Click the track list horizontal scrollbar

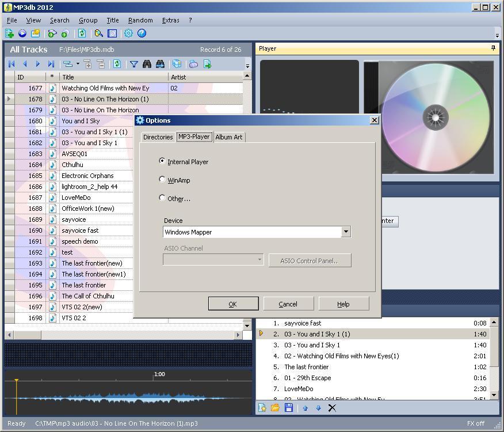[124, 335]
